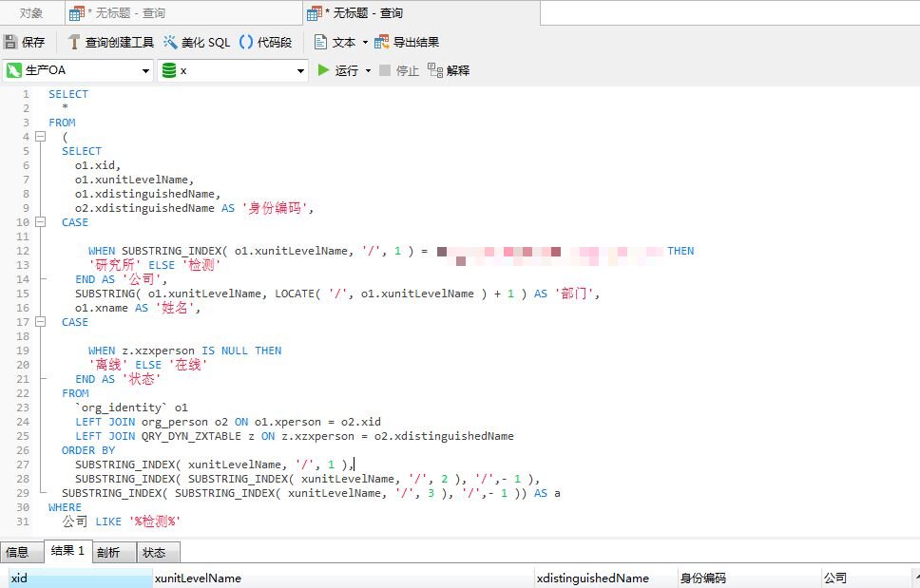Click 公司 column header
The image size is (920, 588).
click(x=867, y=579)
